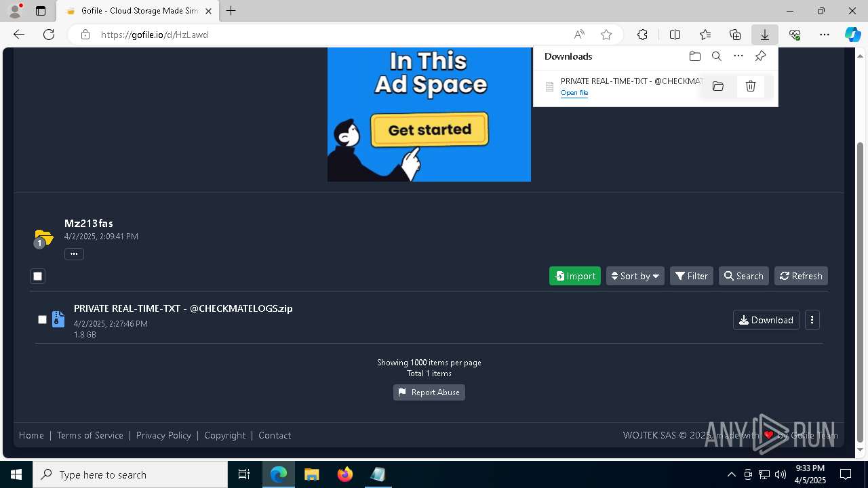This screenshot has width=868, height=488.
Task: Open downloads folder from Downloads panel
Action: point(694,56)
